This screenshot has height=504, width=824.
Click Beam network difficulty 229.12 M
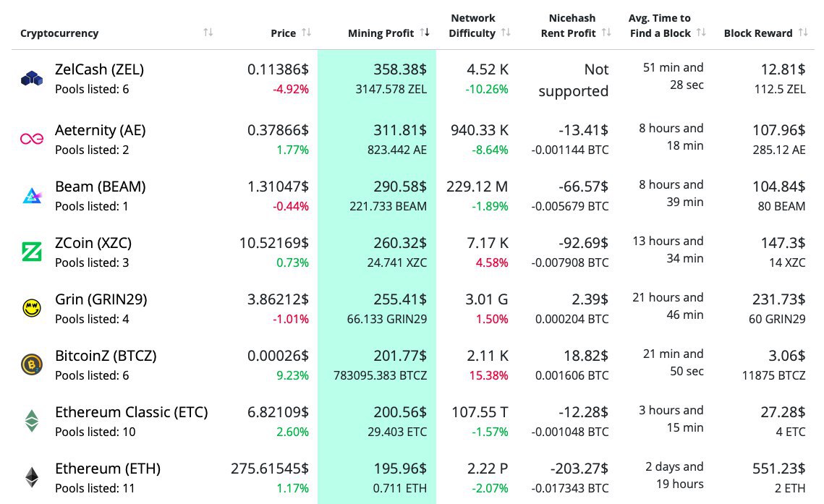click(477, 187)
